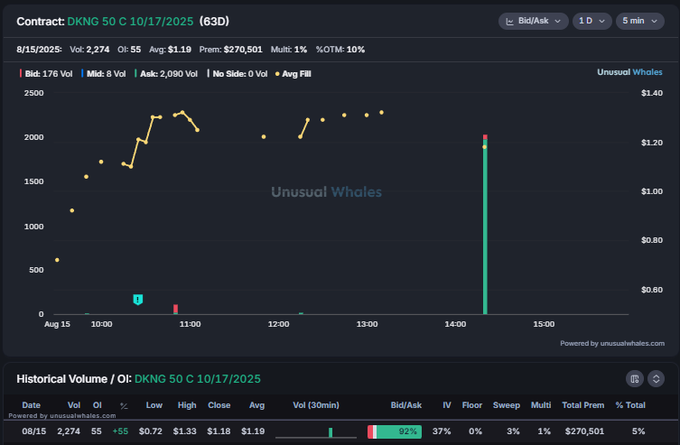Sort by Floor column header
680x445 pixels.
pos(472,405)
